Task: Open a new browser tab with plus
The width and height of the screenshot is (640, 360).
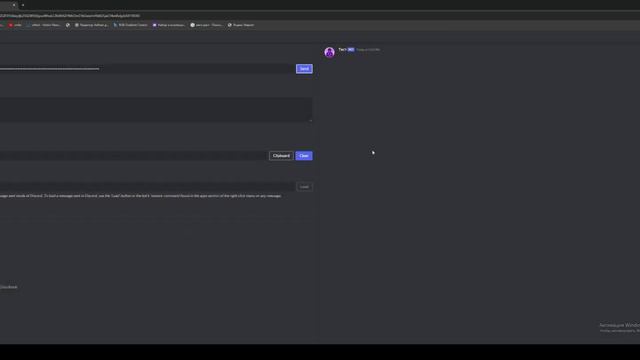Action: pos(23,5)
